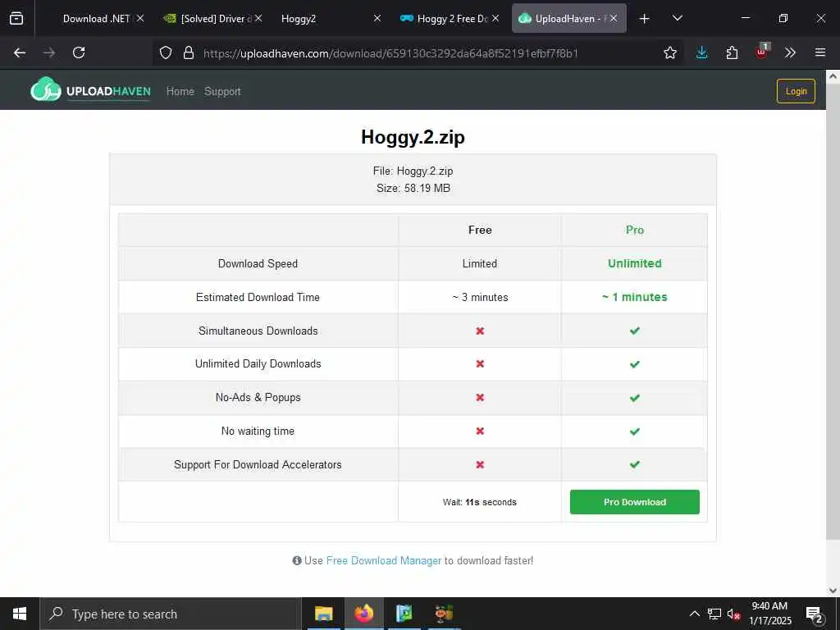This screenshot has width=840, height=630.
Task: Bookmark this page with the star icon
Action: click(x=669, y=52)
